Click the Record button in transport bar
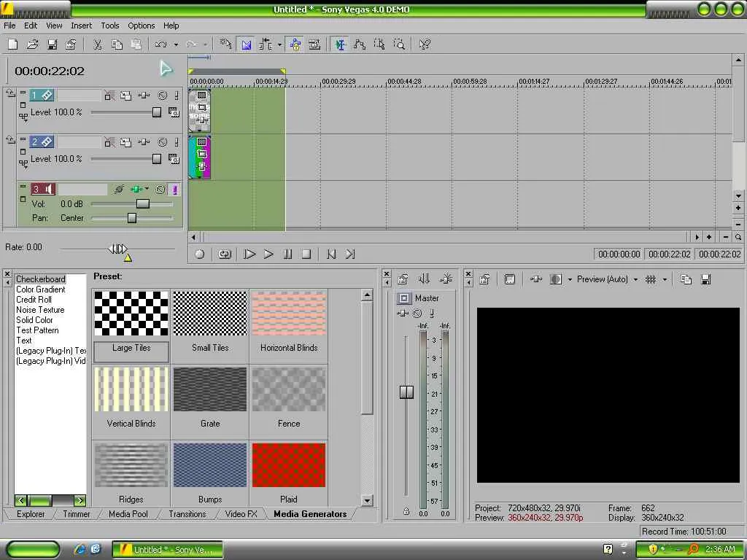747x560 pixels. tap(200, 254)
